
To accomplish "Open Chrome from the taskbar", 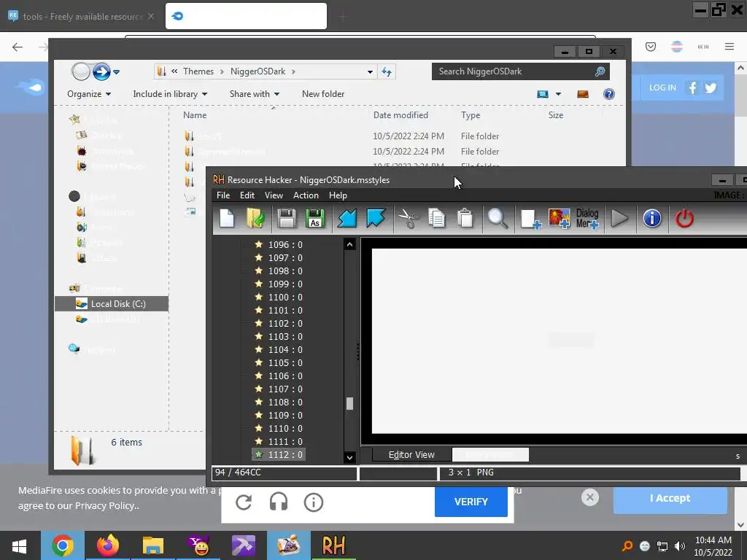I will tap(63, 545).
